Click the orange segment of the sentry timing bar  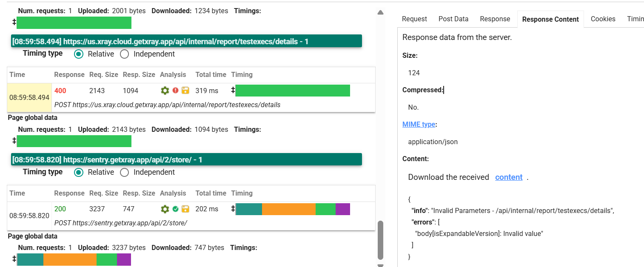[x=288, y=209]
